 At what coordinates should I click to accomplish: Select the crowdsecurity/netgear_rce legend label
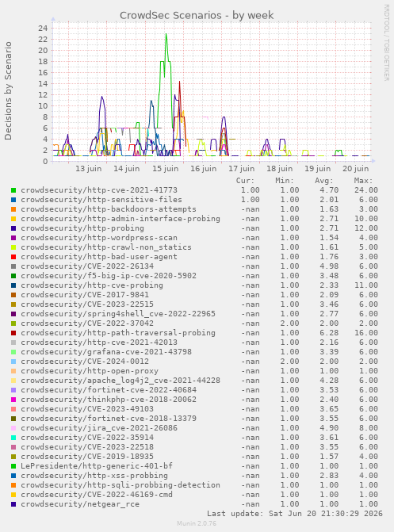coord(80,503)
